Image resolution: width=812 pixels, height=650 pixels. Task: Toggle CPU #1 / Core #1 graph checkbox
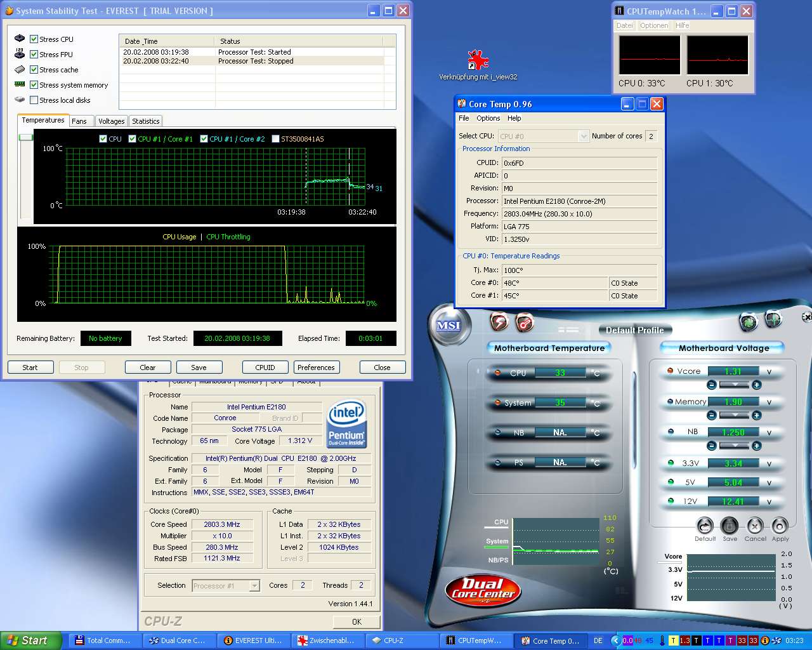click(132, 138)
